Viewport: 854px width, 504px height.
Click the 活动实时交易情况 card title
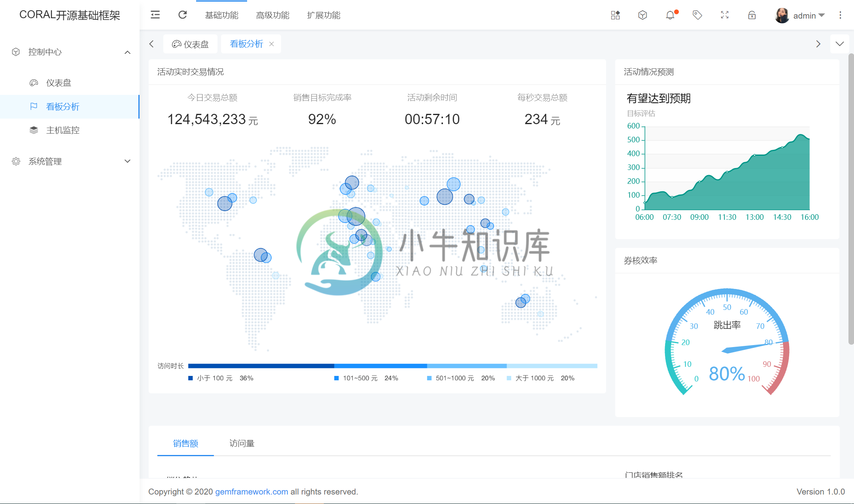[x=191, y=72]
